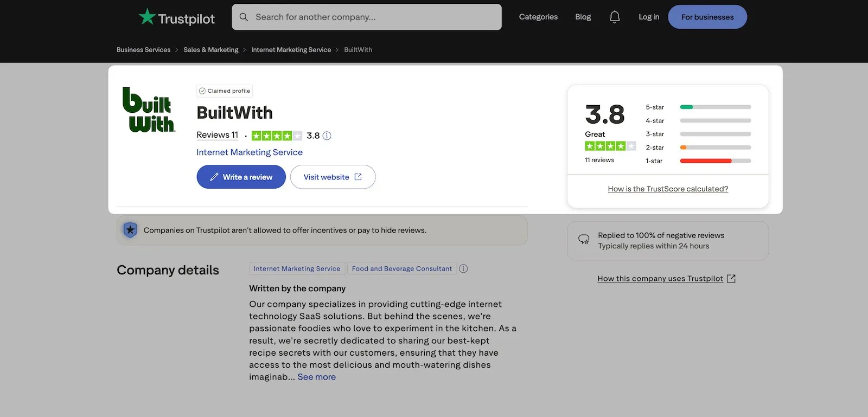The height and width of the screenshot is (417, 868).
Task: Click the info icon next to category tags
Action: pos(463,268)
